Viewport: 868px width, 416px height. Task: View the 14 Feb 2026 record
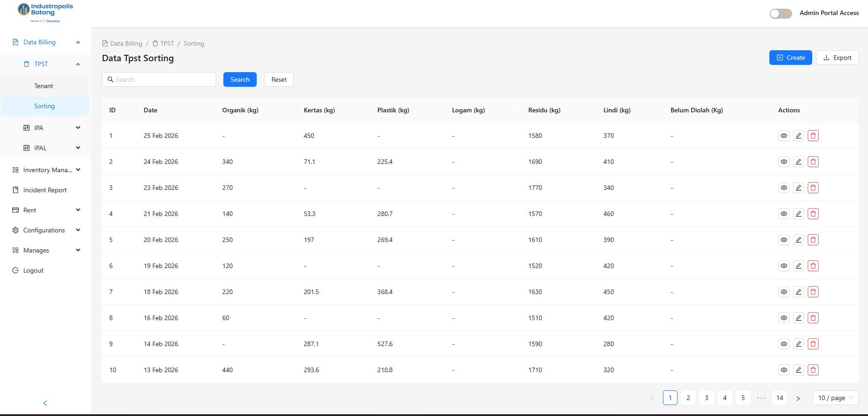point(784,344)
